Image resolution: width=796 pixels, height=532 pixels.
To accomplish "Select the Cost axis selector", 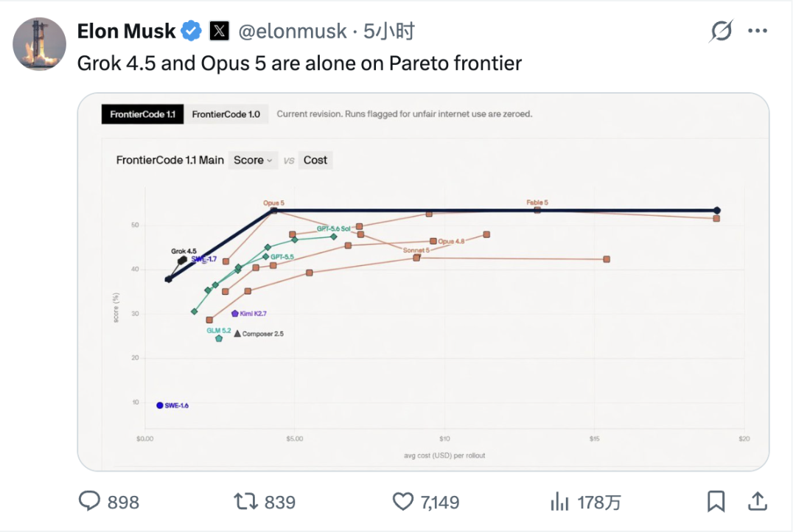I will [315, 161].
